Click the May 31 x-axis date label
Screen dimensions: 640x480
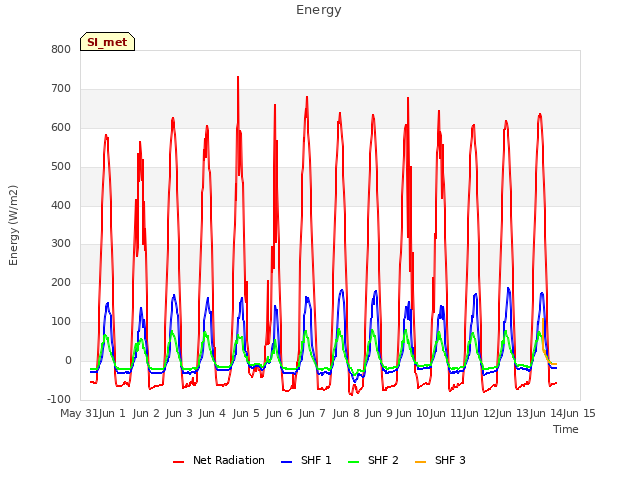tap(79, 413)
